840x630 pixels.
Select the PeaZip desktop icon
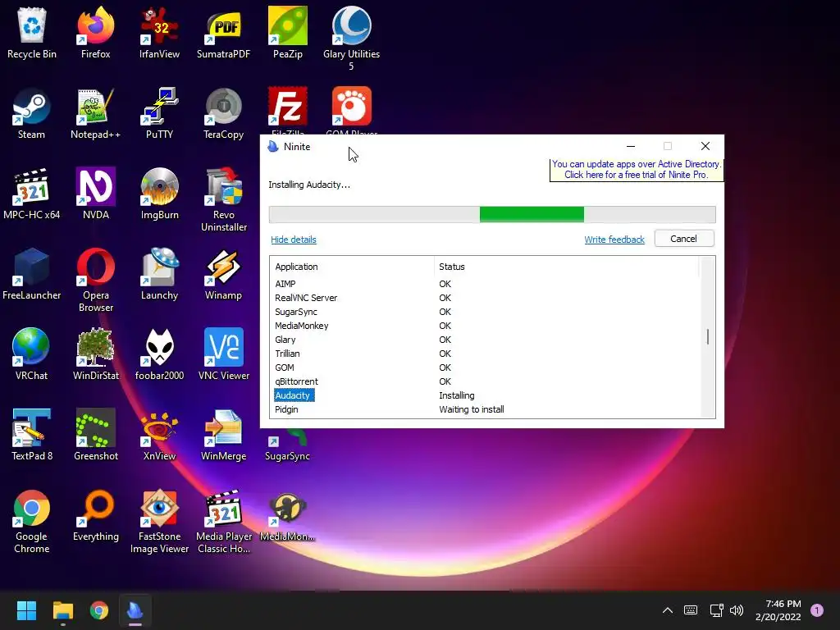(x=288, y=32)
